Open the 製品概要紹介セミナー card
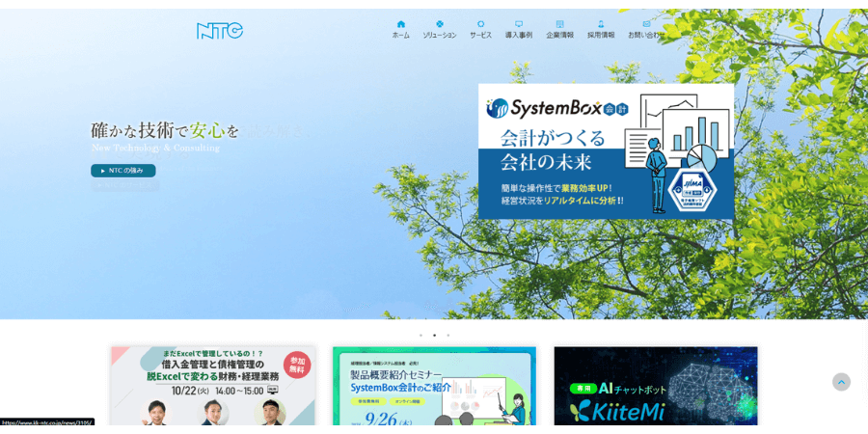This screenshot has width=868, height=434. coord(435,386)
